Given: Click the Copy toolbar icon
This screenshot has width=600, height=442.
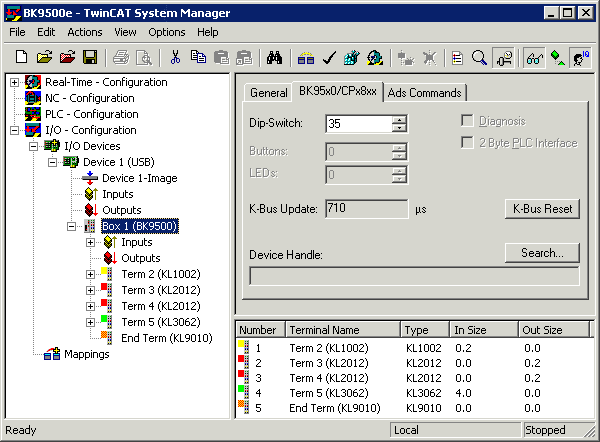Looking at the screenshot, I should (x=198, y=58).
